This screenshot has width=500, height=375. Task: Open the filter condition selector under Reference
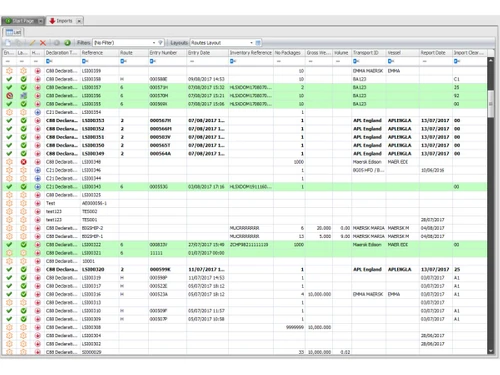tap(85, 61)
